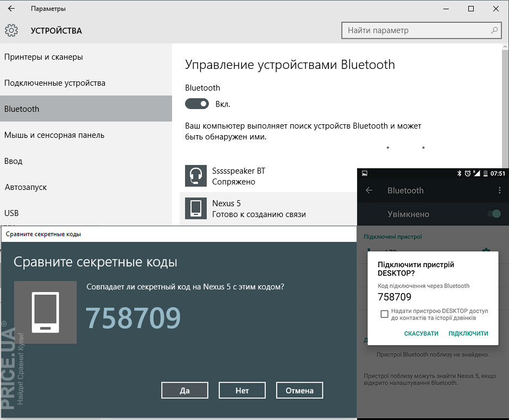This screenshot has width=509, height=420.
Task: Open Принтеры и сканеры section
Action: pyautogui.click(x=43, y=57)
